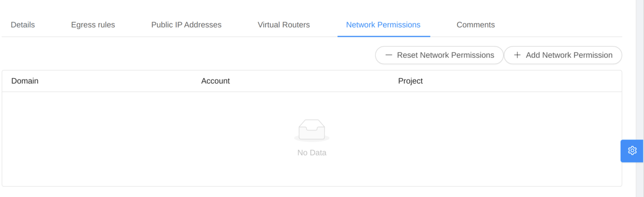Switch to the Details tab
Image resolution: width=644 pixels, height=197 pixels.
point(23,25)
